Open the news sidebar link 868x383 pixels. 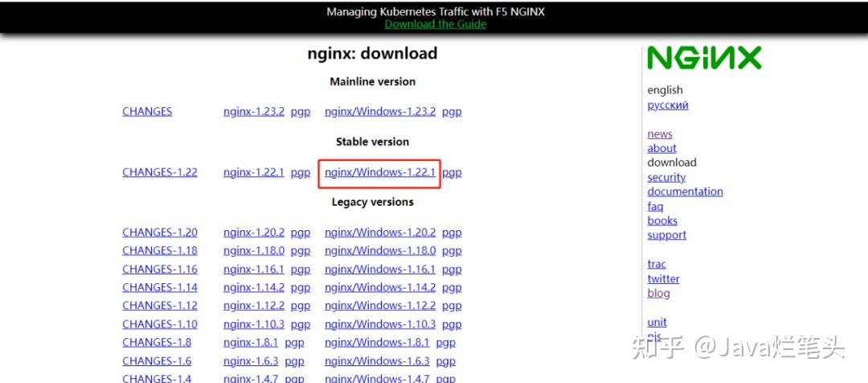pyautogui.click(x=660, y=134)
